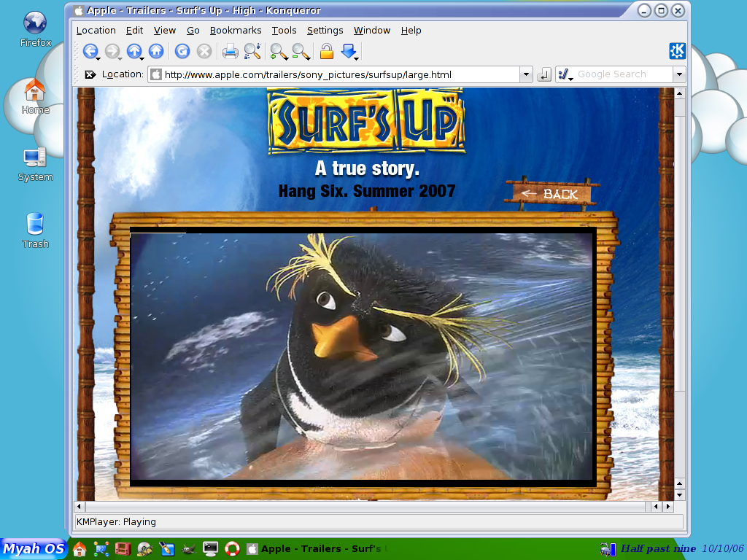
Task: Click the Go button beside location field
Action: [x=544, y=75]
